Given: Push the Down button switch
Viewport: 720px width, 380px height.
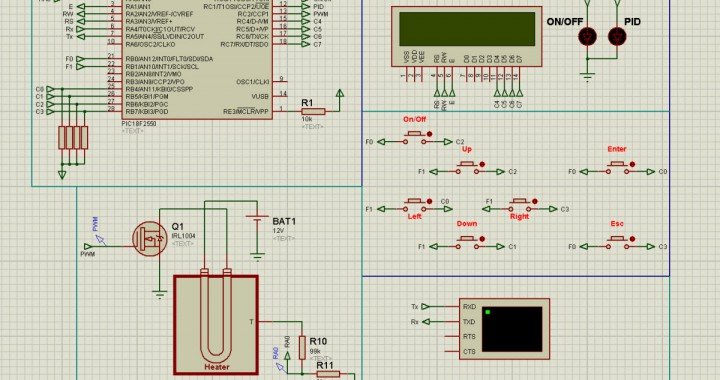Looking at the screenshot, I should (467, 241).
